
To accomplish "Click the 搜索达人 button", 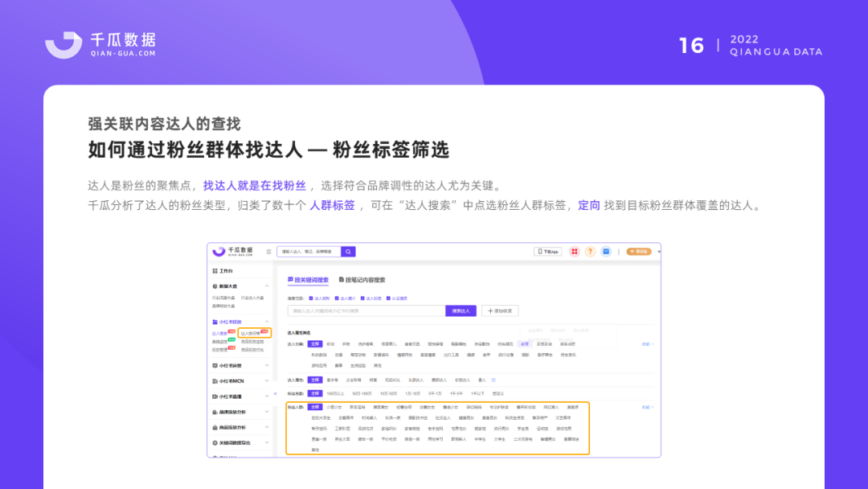I will (x=461, y=311).
